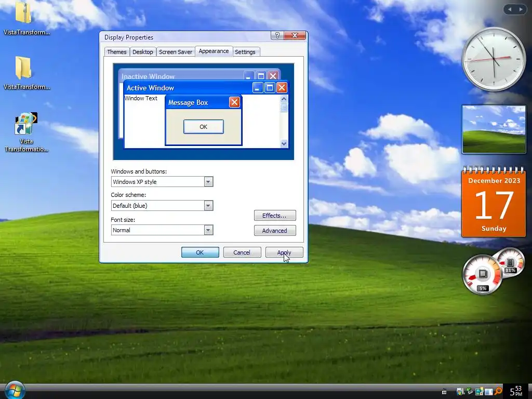The image size is (532, 399).
Task: Click the sidebar gadgets tray icon
Action: coord(479,392)
